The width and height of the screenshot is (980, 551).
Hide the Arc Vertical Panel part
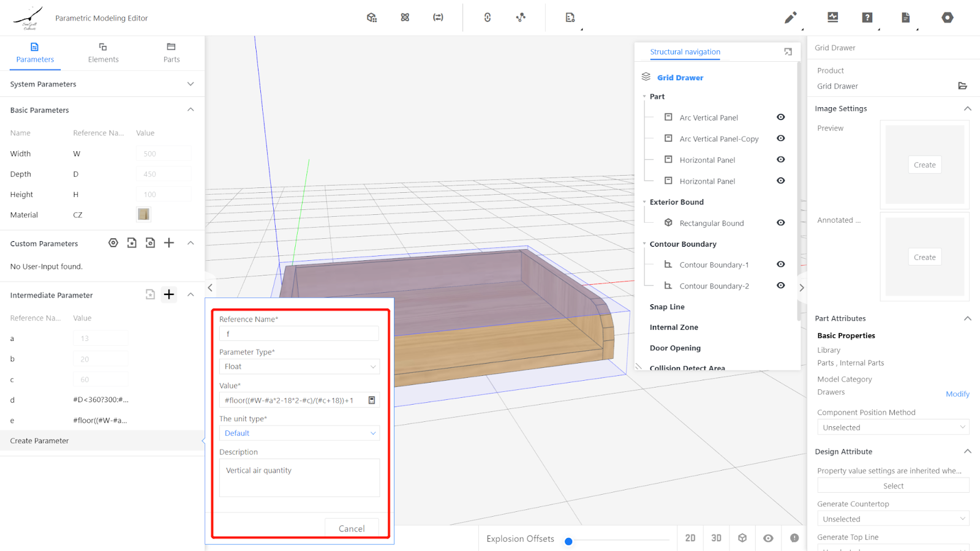pyautogui.click(x=780, y=118)
